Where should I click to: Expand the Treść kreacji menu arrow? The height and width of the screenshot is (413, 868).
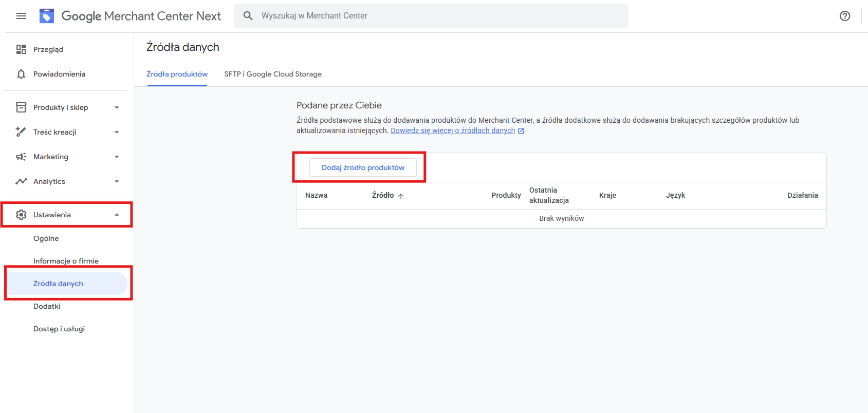[x=117, y=132]
